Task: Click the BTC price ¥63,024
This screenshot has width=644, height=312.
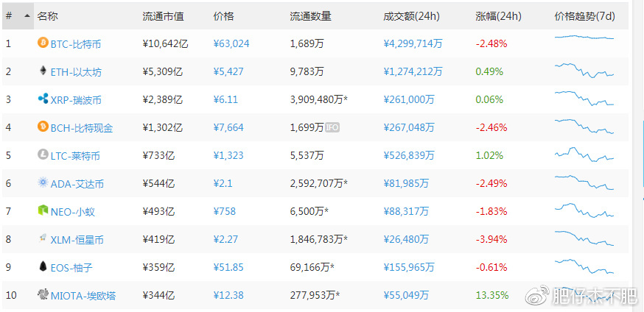Action: [231, 43]
